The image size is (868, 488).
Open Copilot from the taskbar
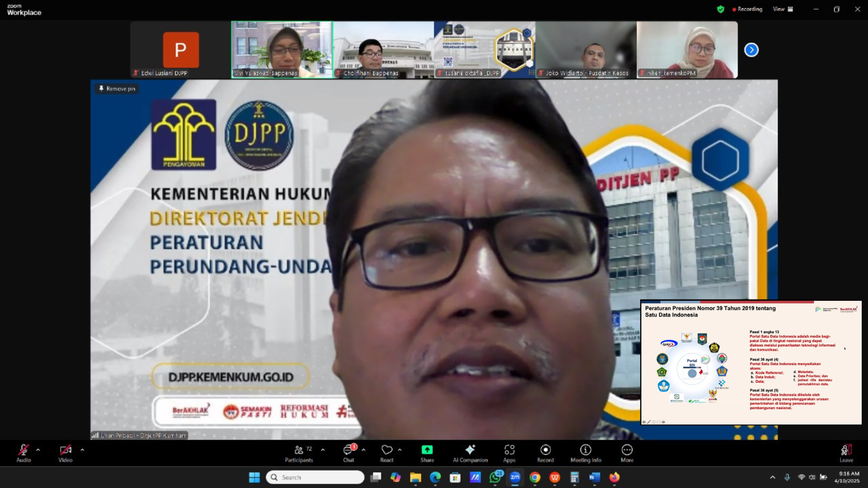click(396, 477)
